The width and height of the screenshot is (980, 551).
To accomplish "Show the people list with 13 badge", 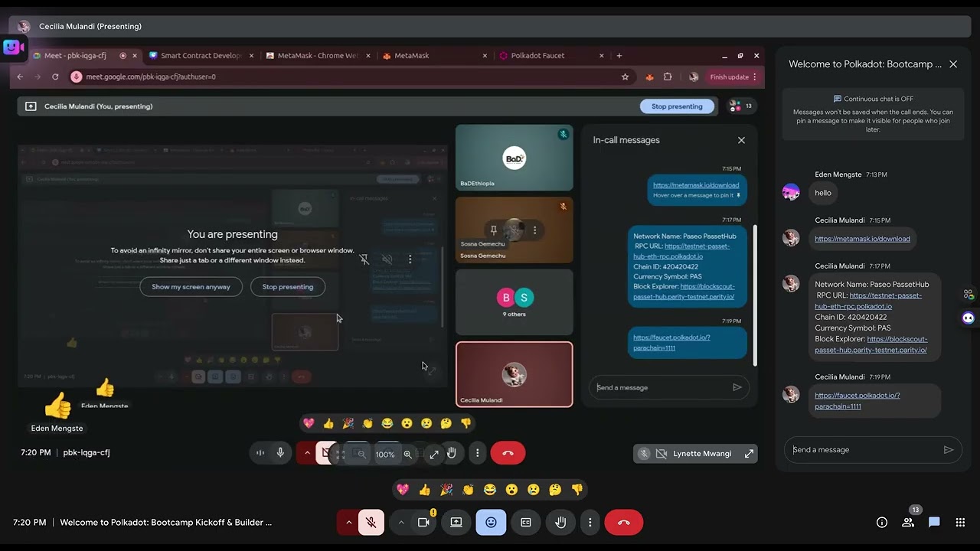I will click(908, 523).
